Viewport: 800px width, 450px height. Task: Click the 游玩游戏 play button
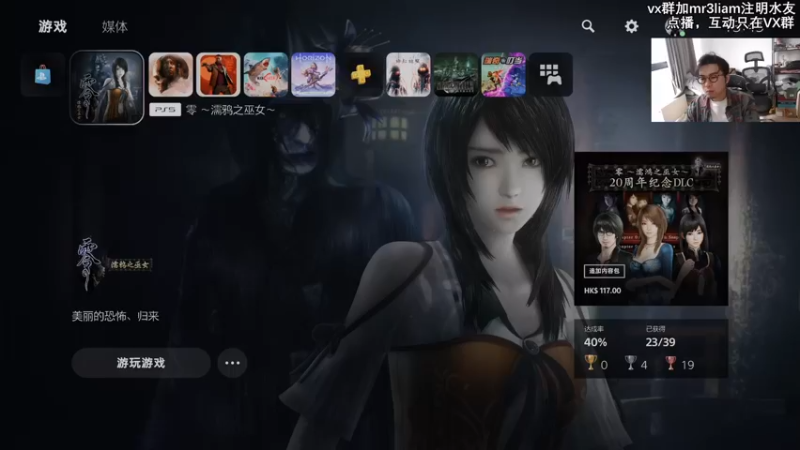(x=141, y=363)
